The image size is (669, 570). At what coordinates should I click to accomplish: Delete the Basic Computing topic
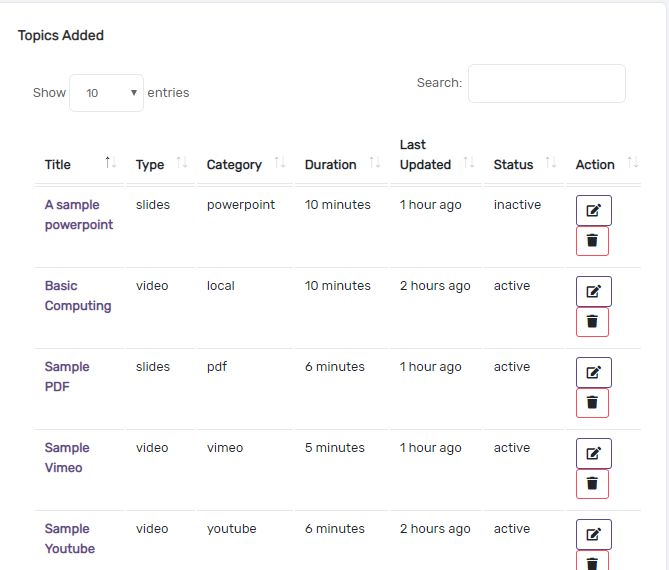(x=592, y=322)
